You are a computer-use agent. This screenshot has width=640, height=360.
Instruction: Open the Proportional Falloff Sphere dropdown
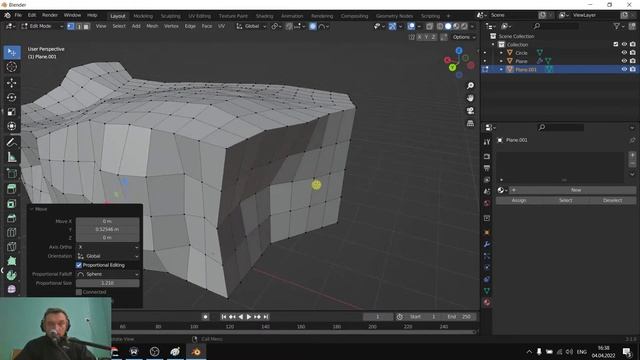click(x=108, y=274)
